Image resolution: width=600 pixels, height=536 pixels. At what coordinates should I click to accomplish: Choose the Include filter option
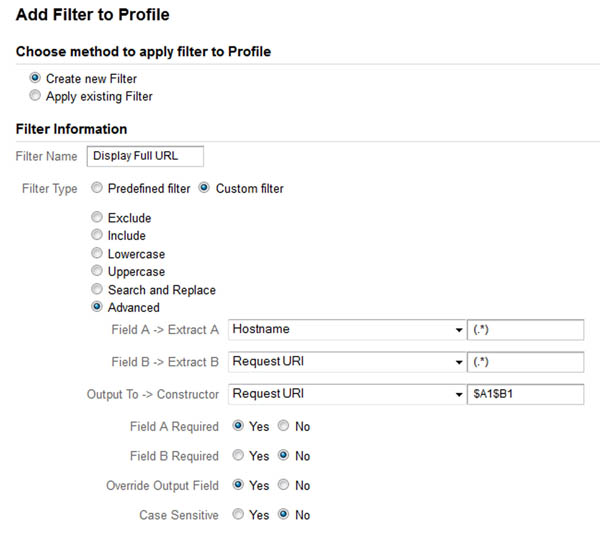click(96, 235)
